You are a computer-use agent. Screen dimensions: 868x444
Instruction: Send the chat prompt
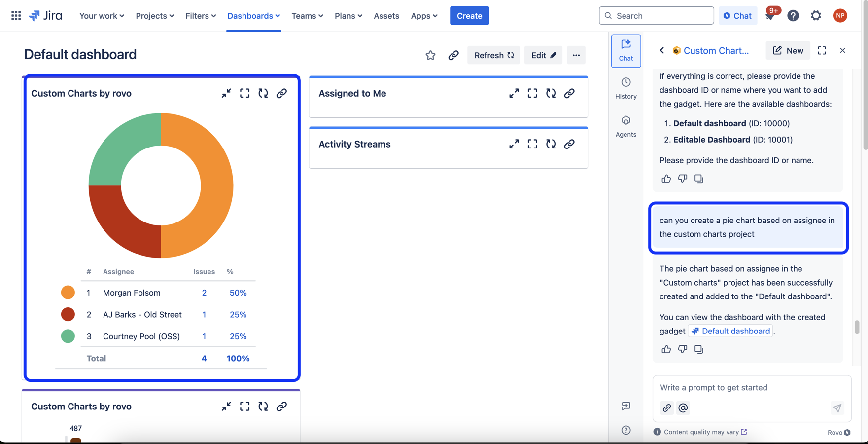click(x=837, y=408)
